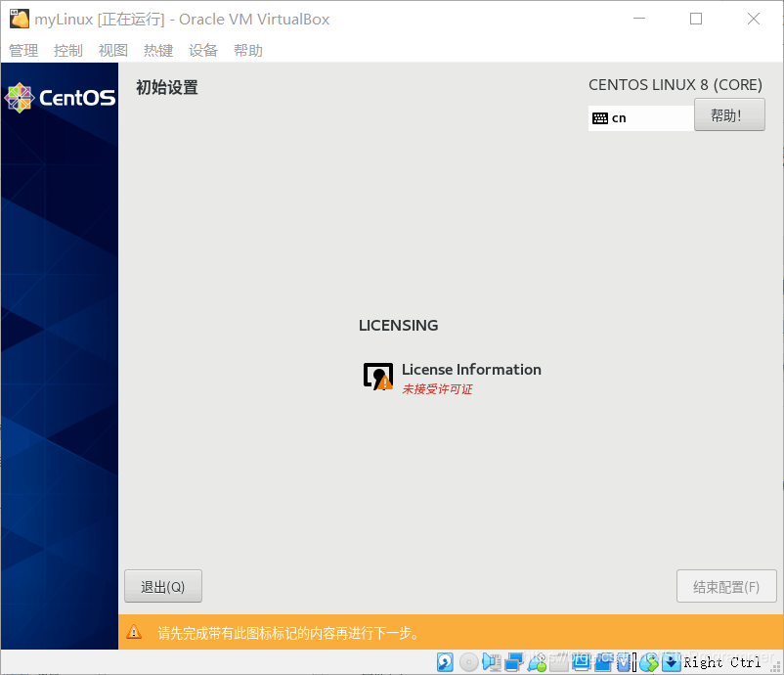Click the Right Ctrl host key label
Image resolution: width=784 pixels, height=675 pixels.
[722, 662]
